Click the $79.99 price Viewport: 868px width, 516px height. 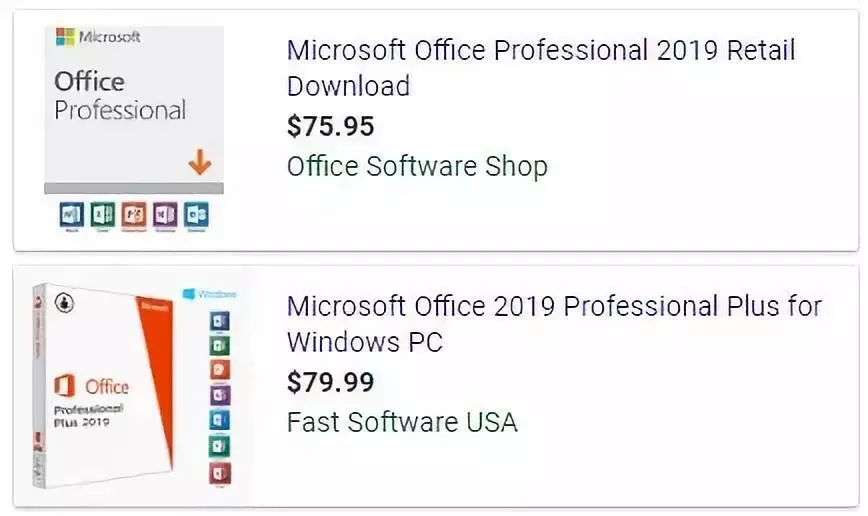(330, 381)
